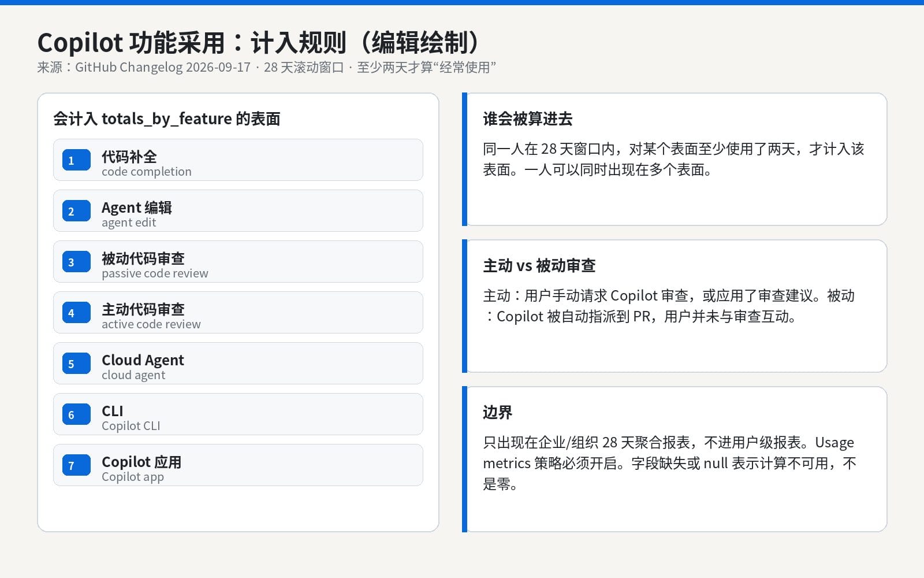
Task: Click the number 1 badge beside 代码补全
Action: (76, 160)
